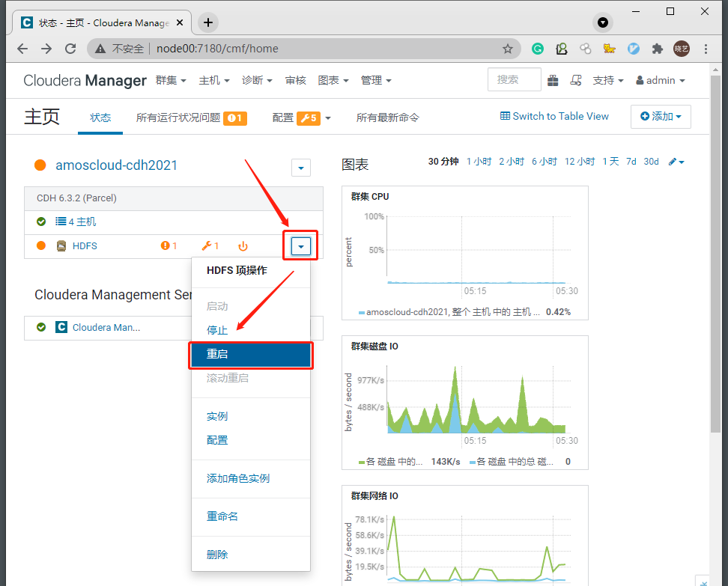This screenshot has width=728, height=586.
Task: Click the HDFS configuration wrench icon
Action: click(x=207, y=246)
